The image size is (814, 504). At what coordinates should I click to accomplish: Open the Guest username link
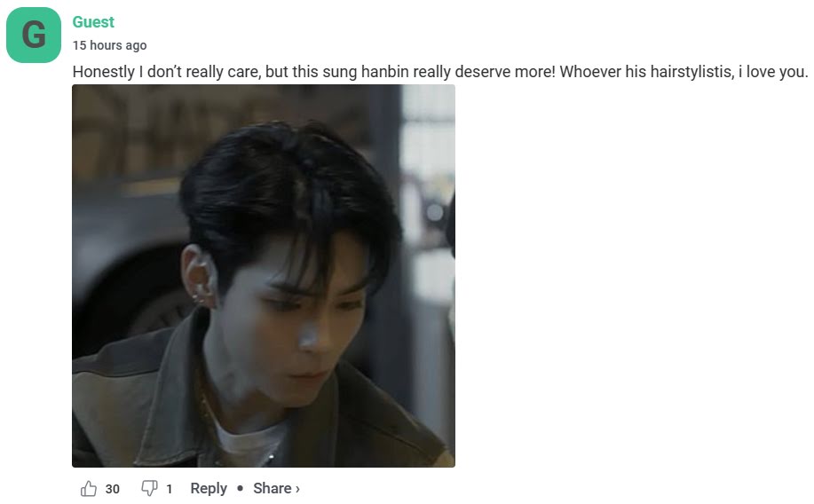click(x=93, y=22)
